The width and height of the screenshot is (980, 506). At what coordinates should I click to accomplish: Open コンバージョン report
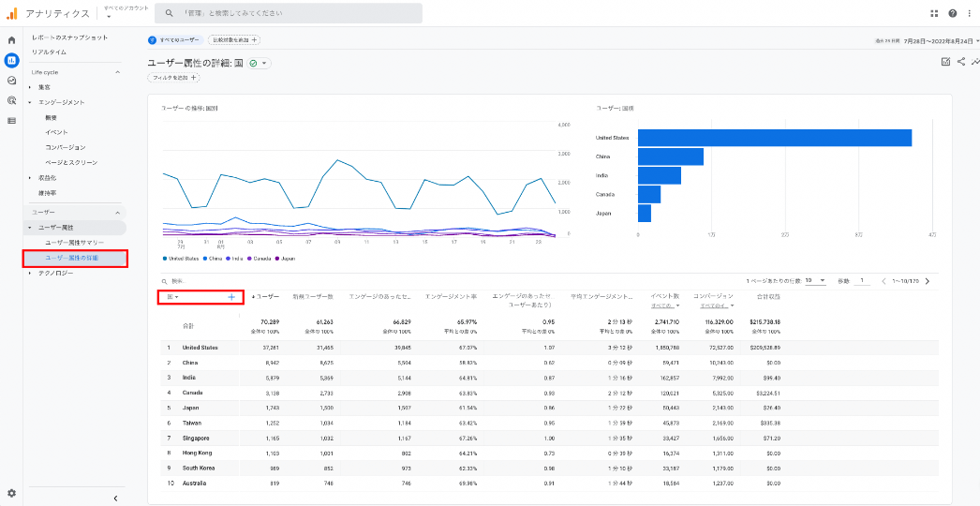tap(65, 148)
